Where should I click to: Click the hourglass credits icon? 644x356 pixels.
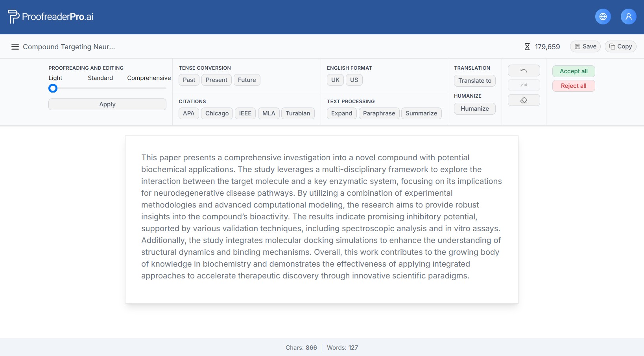click(527, 47)
